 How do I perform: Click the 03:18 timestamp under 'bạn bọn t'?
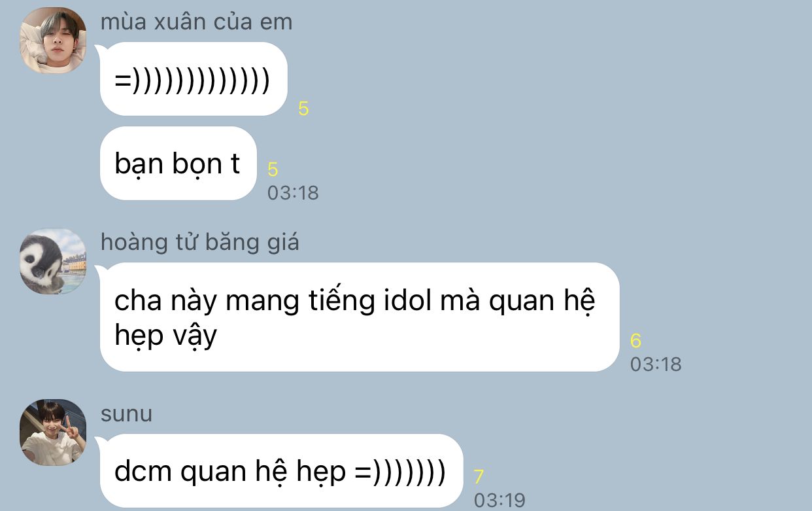[x=293, y=193]
